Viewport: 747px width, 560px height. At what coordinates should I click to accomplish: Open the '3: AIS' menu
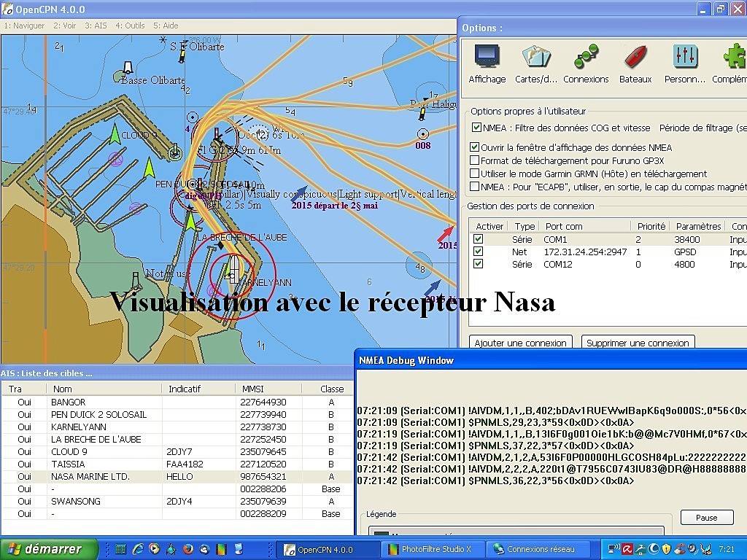pyautogui.click(x=96, y=26)
